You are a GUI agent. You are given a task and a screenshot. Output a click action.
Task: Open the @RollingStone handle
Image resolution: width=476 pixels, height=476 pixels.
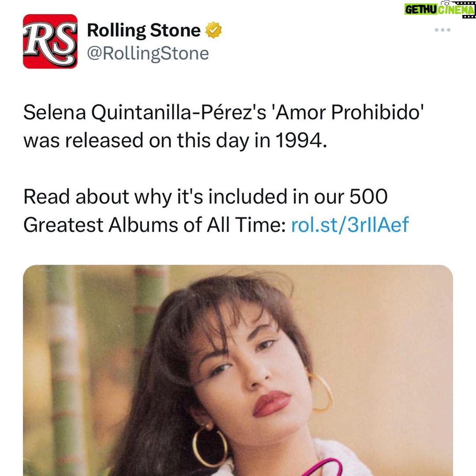[x=148, y=54]
